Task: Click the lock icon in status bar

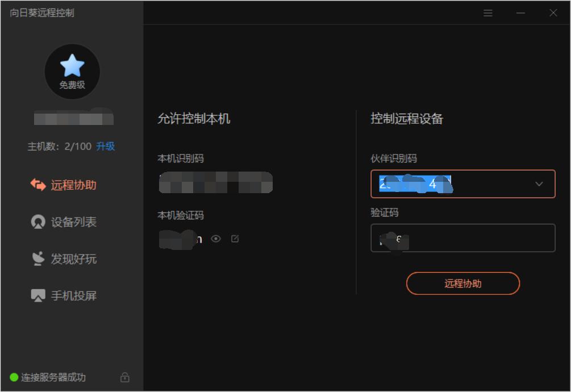Action: (124, 377)
